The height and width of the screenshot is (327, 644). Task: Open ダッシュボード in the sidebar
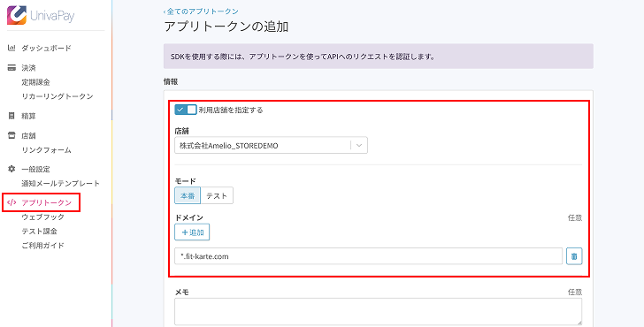click(46, 48)
